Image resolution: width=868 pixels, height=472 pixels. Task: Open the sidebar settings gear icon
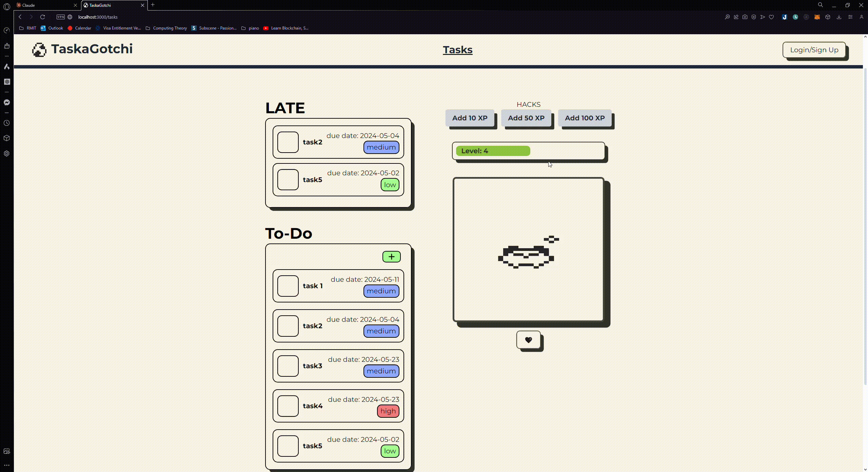coord(7,154)
